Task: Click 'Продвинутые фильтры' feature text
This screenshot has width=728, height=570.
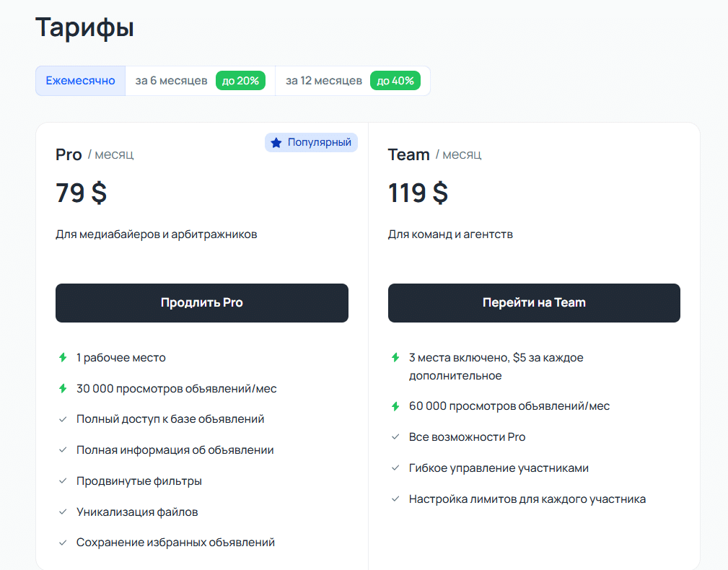Action: click(x=139, y=481)
